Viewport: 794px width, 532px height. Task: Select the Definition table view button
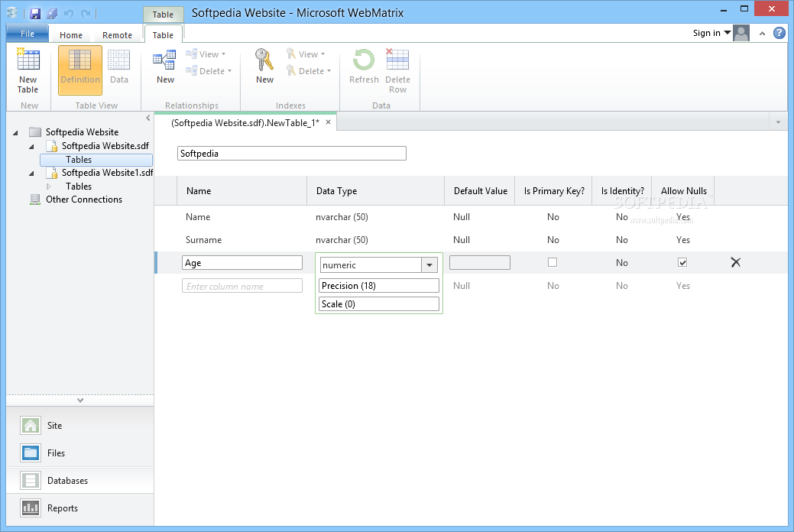(80, 70)
